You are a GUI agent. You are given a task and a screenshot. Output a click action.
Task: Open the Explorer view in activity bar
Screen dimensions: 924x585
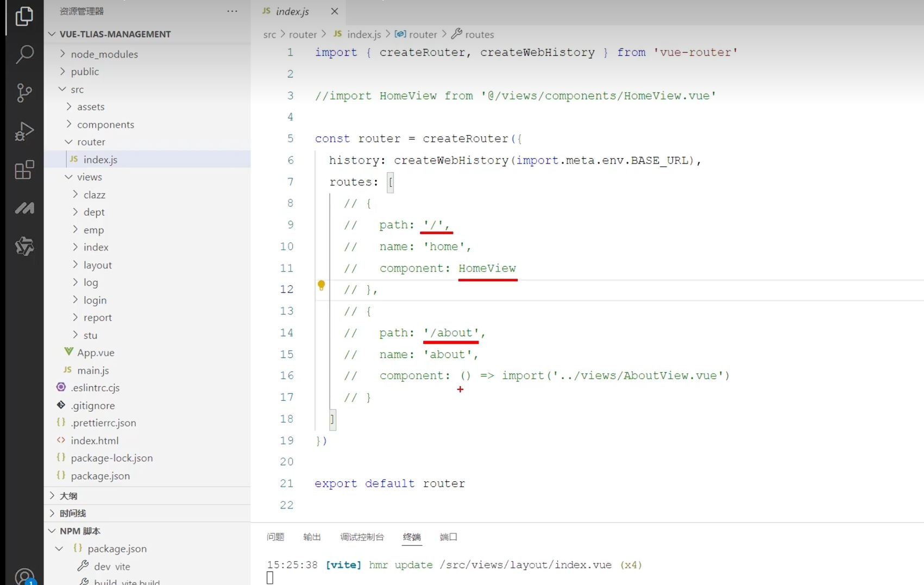[24, 16]
